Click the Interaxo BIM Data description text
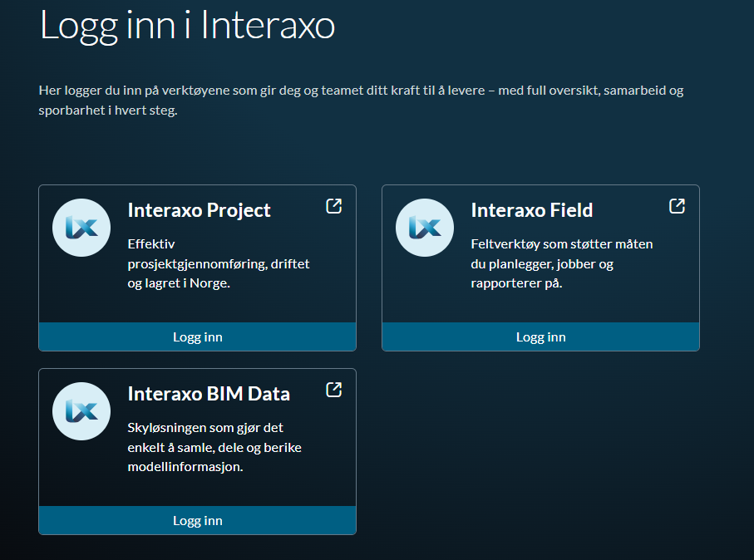Viewport: 754px width, 560px height. (214, 447)
